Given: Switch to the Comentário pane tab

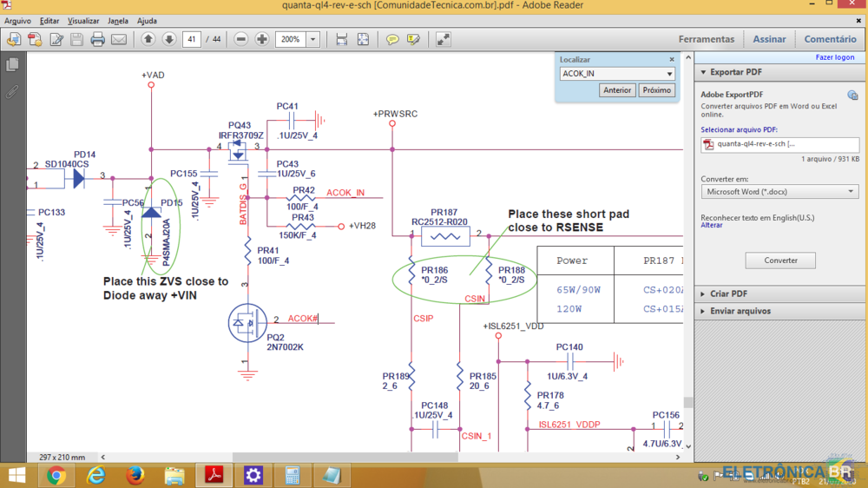Looking at the screenshot, I should point(830,39).
